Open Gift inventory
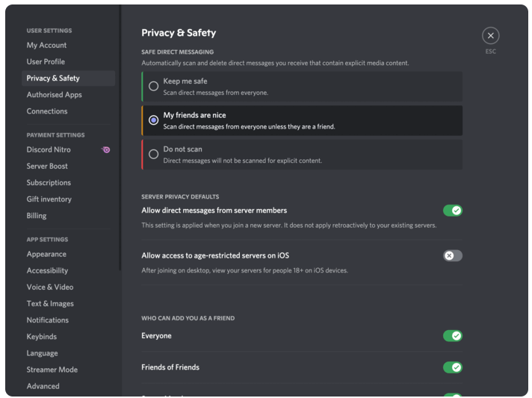This screenshot has height=398, width=532. click(x=49, y=199)
